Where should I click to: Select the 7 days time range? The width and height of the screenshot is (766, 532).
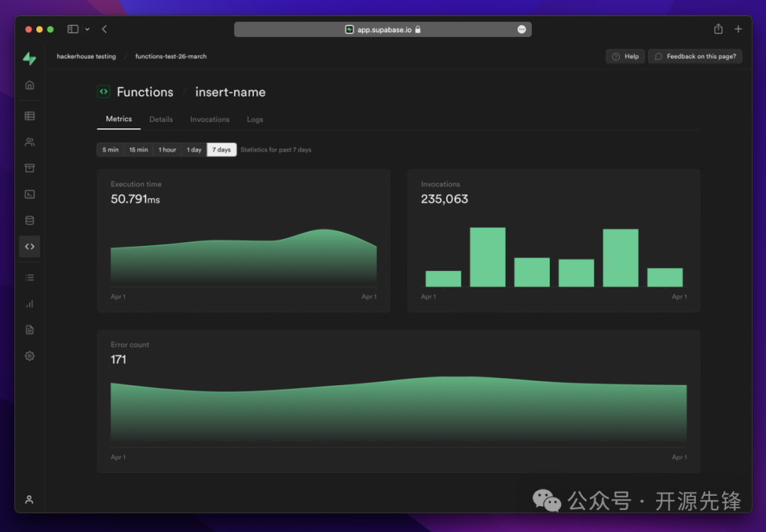[x=221, y=150]
